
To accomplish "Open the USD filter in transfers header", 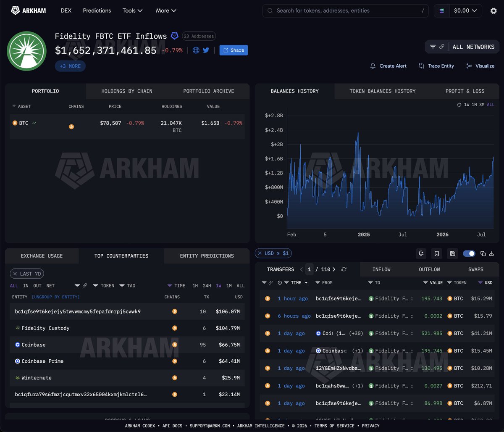I will pyautogui.click(x=486, y=283).
